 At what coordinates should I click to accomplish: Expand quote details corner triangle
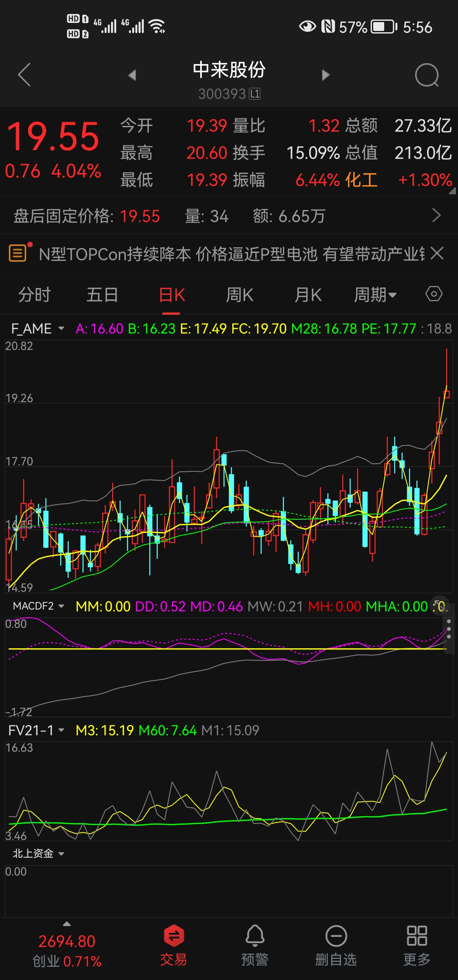click(x=452, y=190)
